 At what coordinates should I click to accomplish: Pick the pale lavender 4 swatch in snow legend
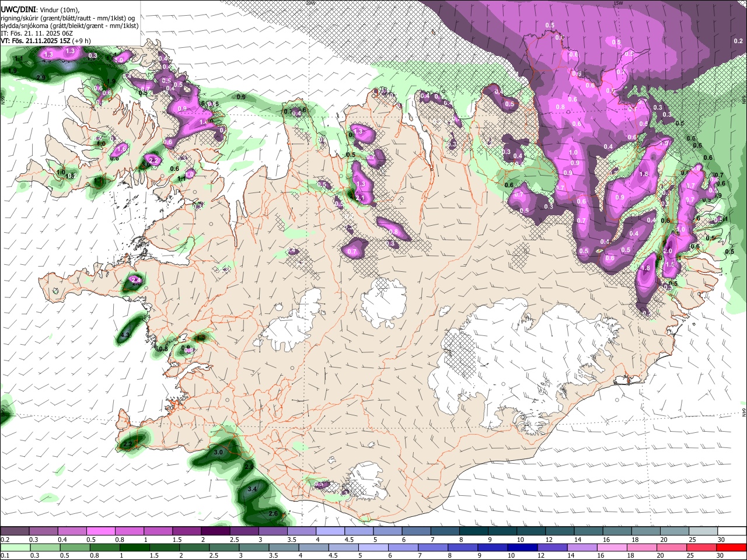330,531
